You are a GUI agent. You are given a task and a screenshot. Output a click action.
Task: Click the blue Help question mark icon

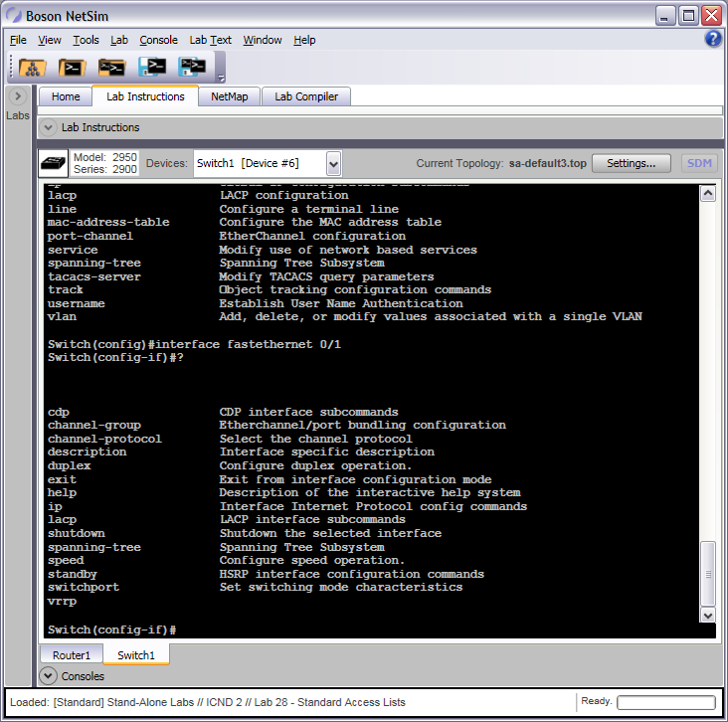coord(713,39)
